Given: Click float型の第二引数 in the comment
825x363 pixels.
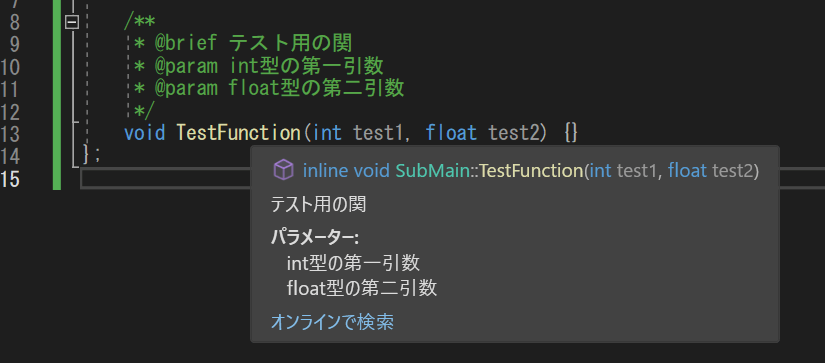Looking at the screenshot, I should pyautogui.click(x=316, y=88).
